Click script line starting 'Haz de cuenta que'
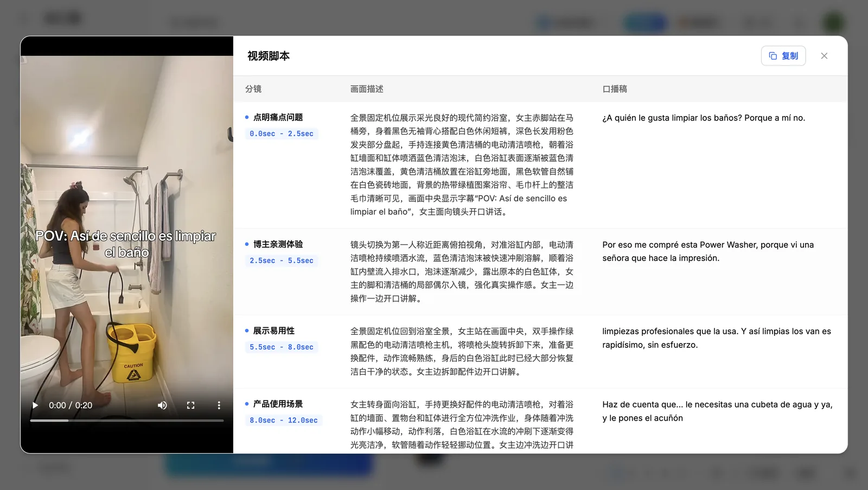 point(717,411)
